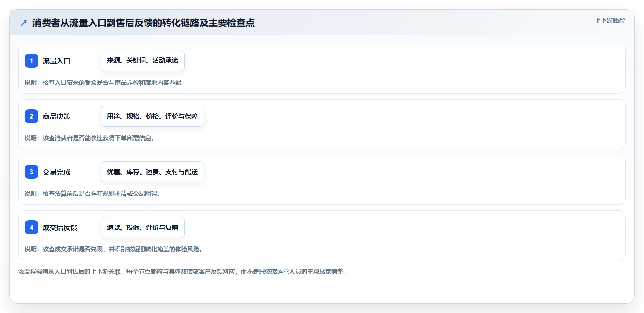Click the 来源、关键词、活动承诺 chip
Screen dimensions: 644x313
143,61
